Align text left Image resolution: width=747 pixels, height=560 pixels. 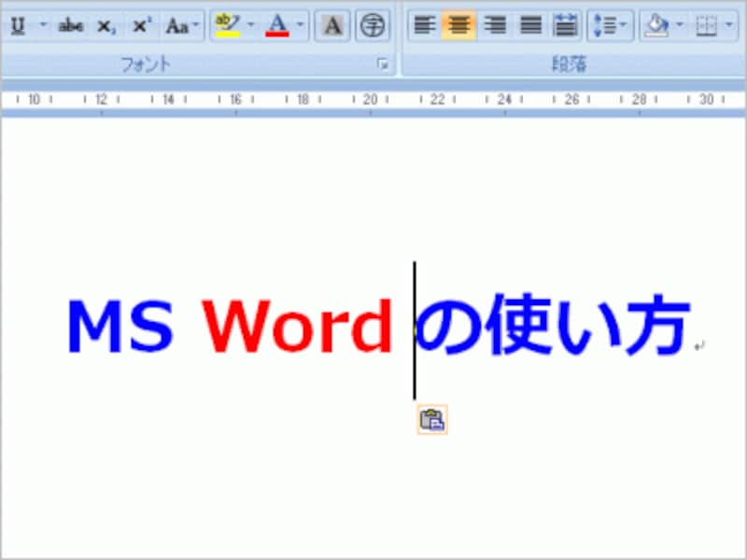424,25
